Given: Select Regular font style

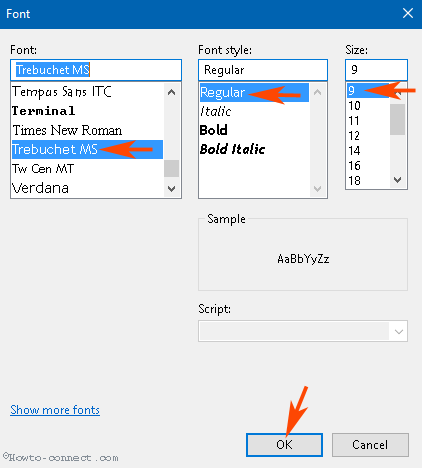Looking at the screenshot, I should tap(254, 92).
